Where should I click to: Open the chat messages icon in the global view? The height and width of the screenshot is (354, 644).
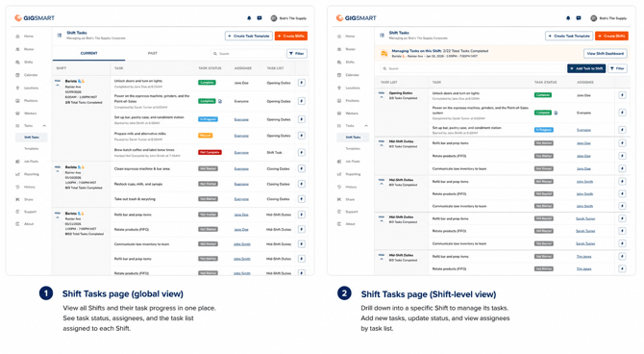click(260, 18)
